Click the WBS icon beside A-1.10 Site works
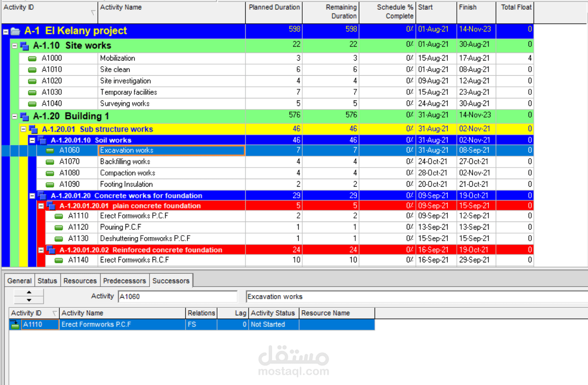Viewport: 588px width, 385px height. 24,46
